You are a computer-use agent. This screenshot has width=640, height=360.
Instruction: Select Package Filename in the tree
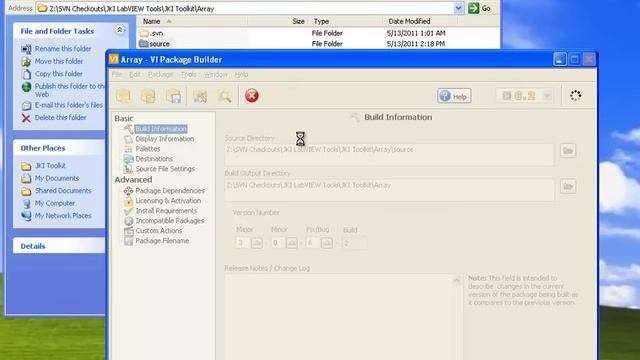pos(162,241)
